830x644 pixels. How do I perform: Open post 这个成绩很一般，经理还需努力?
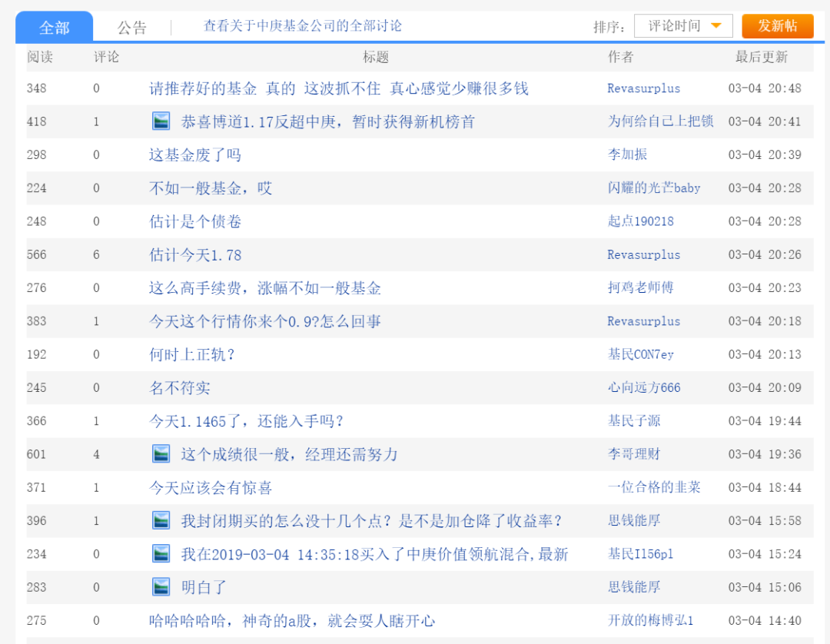pyautogui.click(x=289, y=454)
